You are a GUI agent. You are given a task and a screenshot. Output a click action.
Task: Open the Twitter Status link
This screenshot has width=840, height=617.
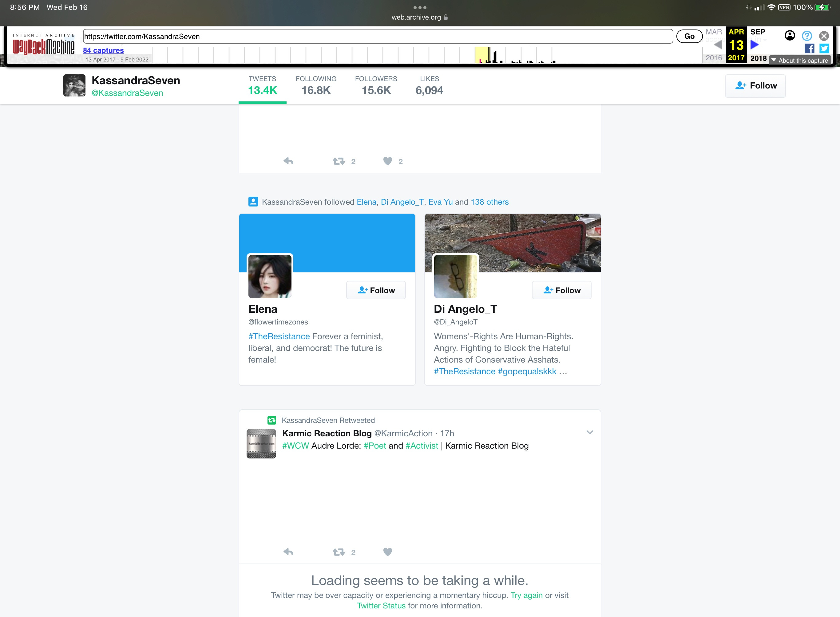tap(381, 606)
